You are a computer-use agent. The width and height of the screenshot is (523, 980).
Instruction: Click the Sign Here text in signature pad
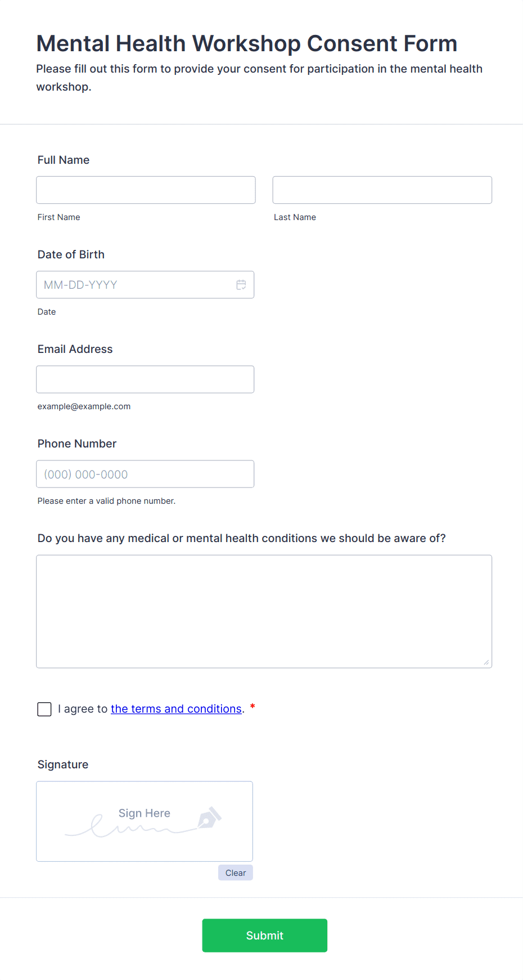pyautogui.click(x=145, y=813)
